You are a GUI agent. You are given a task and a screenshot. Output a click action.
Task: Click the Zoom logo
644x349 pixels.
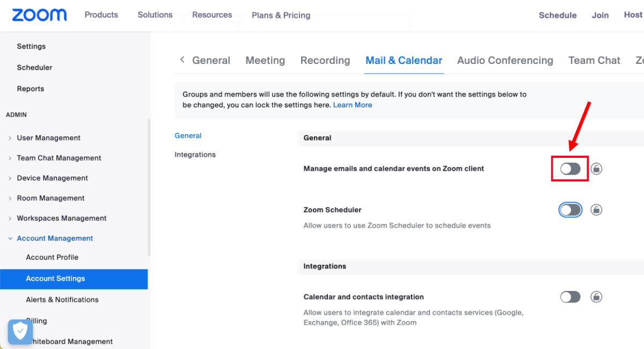[39, 15]
